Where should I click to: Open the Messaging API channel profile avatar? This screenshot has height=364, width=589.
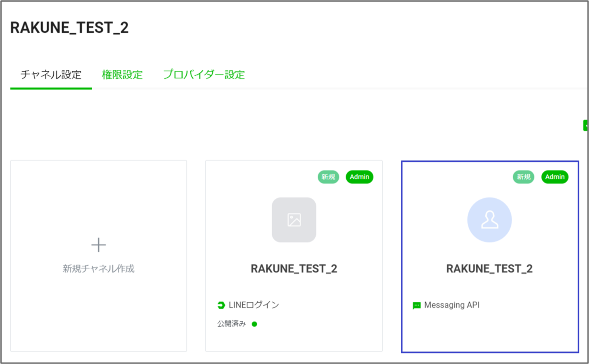tap(489, 220)
